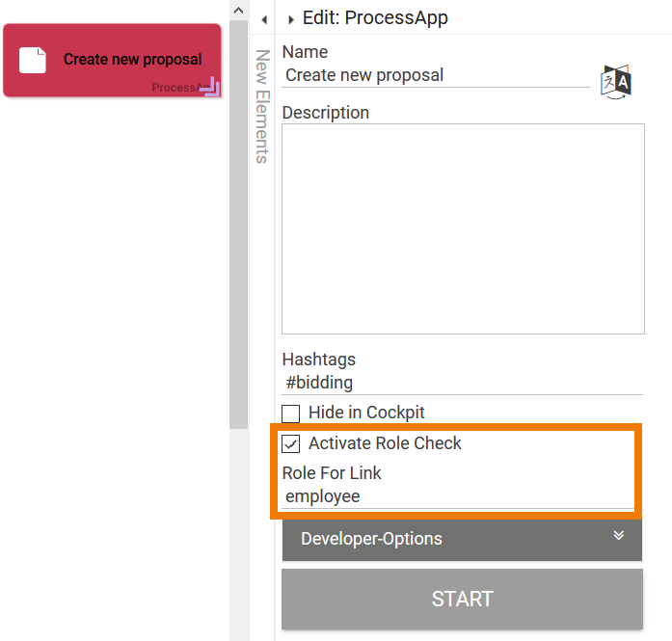Toggle the Hide in Cockpit checkbox

(291, 414)
